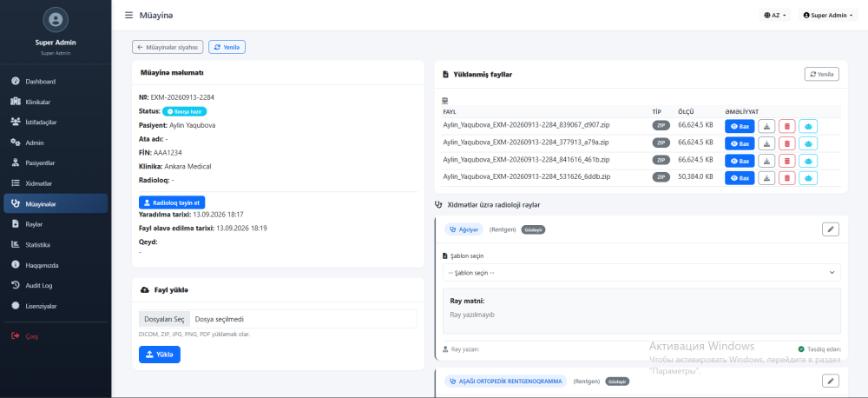This screenshot has height=398, width=868.
Task: Click file name ending 841616_461b.zip
Action: [x=527, y=160]
